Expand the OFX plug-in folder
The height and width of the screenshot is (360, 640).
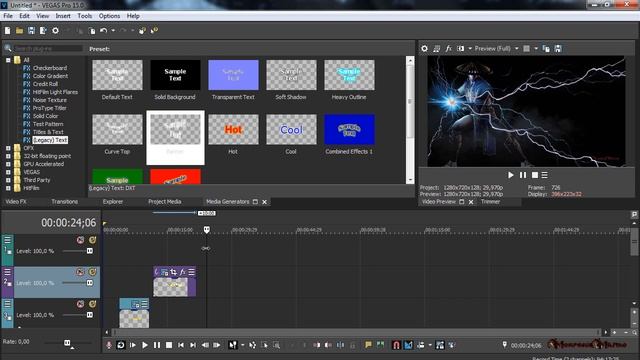[x=8, y=148]
